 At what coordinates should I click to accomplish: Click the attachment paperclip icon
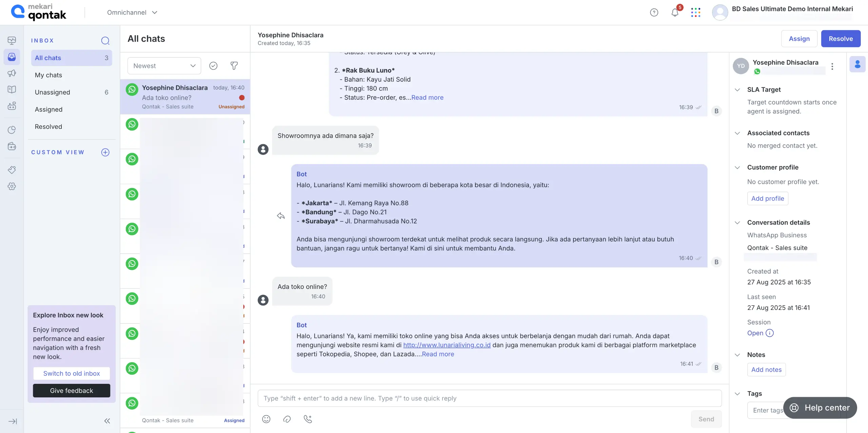pos(287,419)
